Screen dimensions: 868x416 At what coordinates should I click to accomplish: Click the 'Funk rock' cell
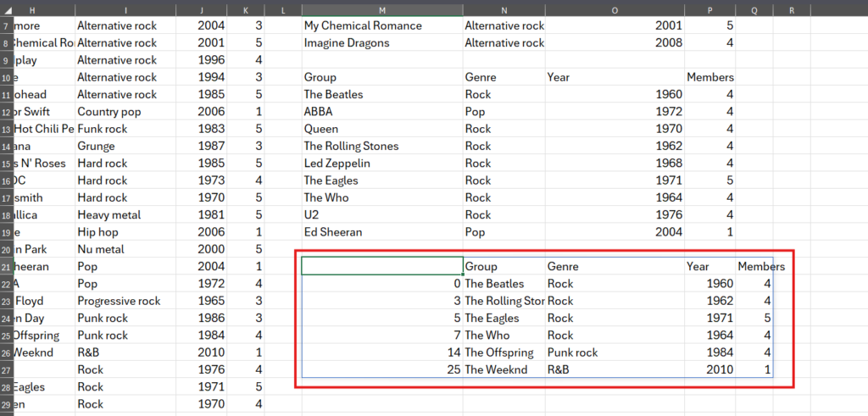[x=125, y=129]
